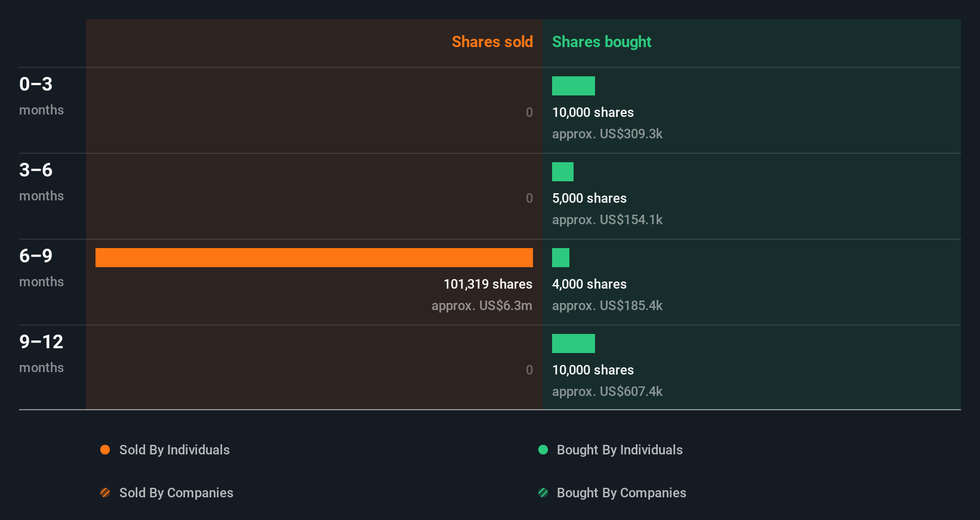
Task: Click the striped Bought By Companies legend icon
Action: (543, 493)
